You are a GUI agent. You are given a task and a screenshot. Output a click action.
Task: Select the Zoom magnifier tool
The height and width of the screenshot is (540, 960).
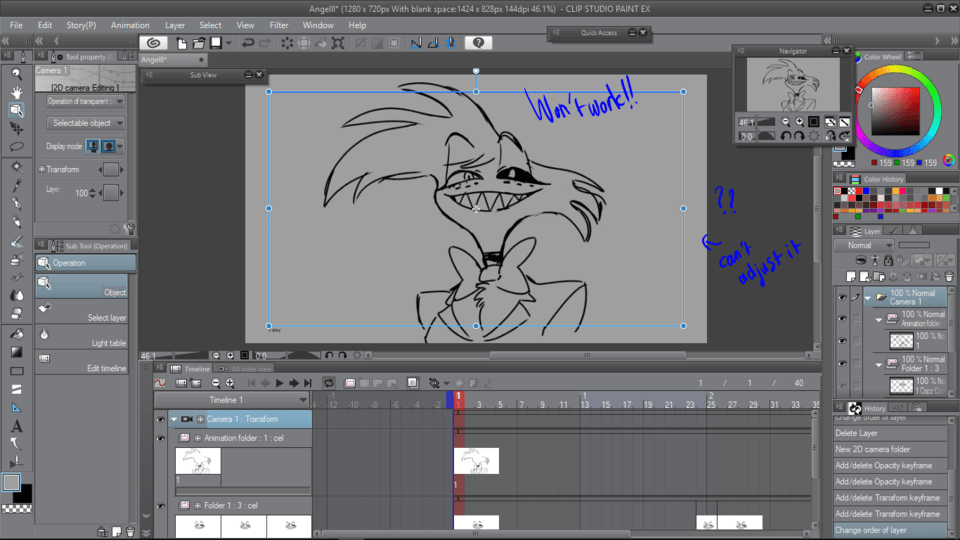pos(17,74)
